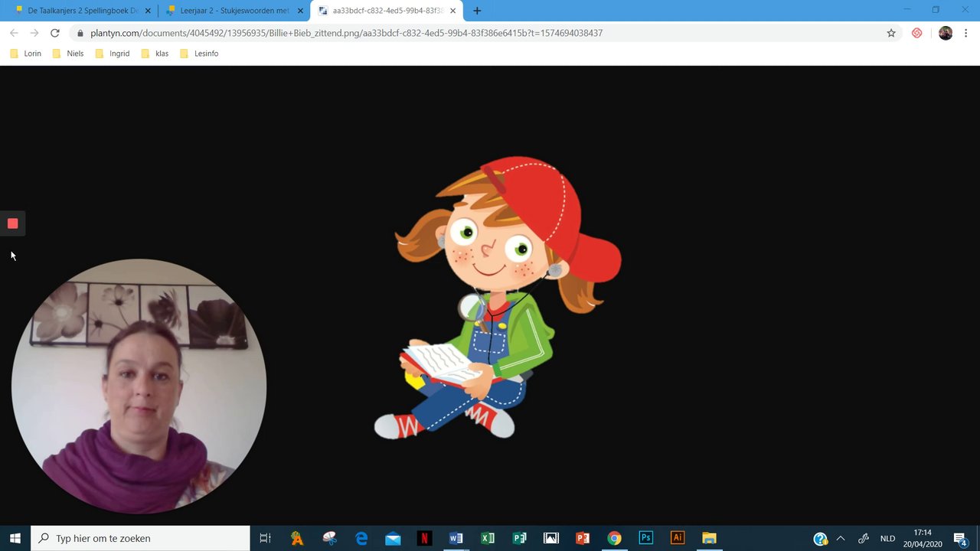
Task: Open Microsoft Excel from the taskbar
Action: (x=488, y=538)
